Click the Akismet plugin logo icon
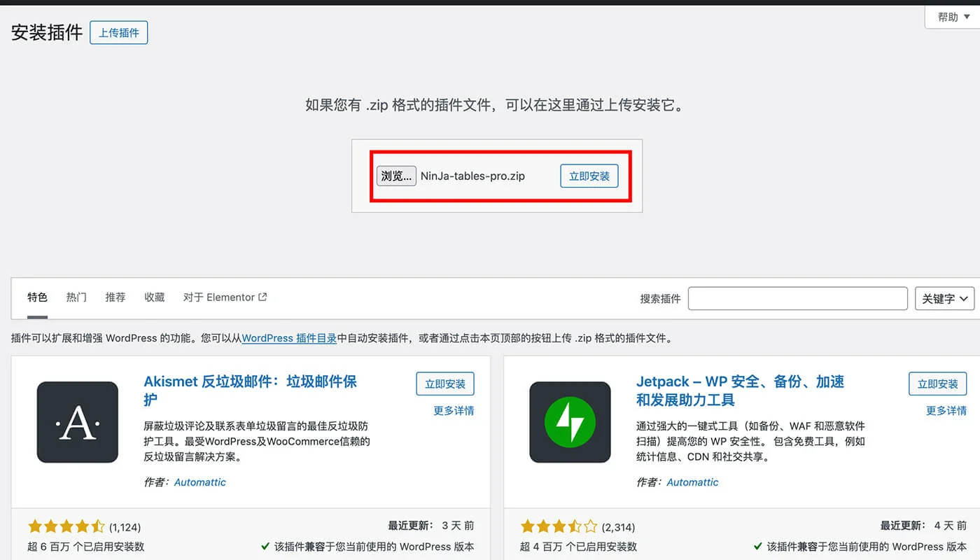This screenshot has height=560, width=980. [x=77, y=422]
